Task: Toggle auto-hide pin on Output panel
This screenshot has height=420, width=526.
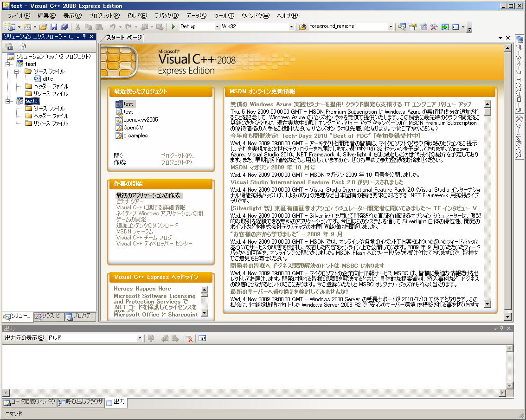Action: tap(501, 329)
